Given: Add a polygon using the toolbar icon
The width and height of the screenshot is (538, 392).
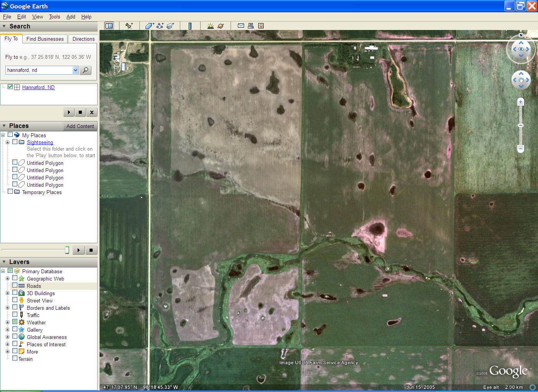Looking at the screenshot, I should point(150,26).
